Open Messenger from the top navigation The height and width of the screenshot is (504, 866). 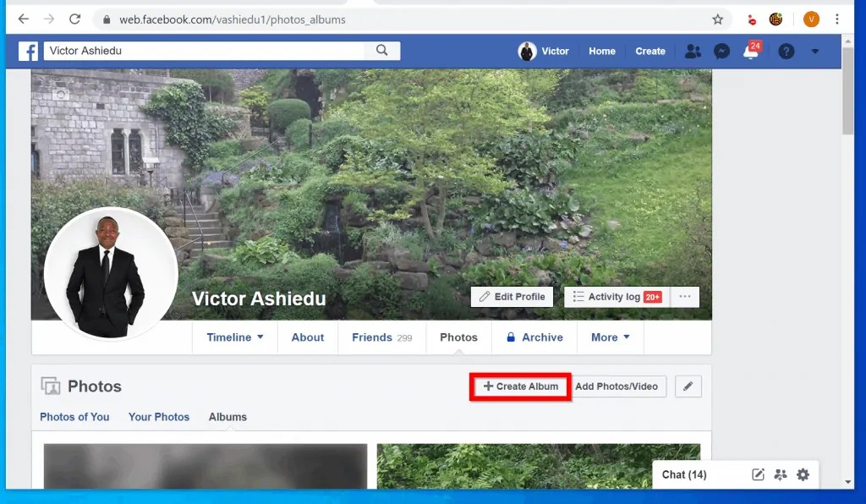tap(721, 52)
